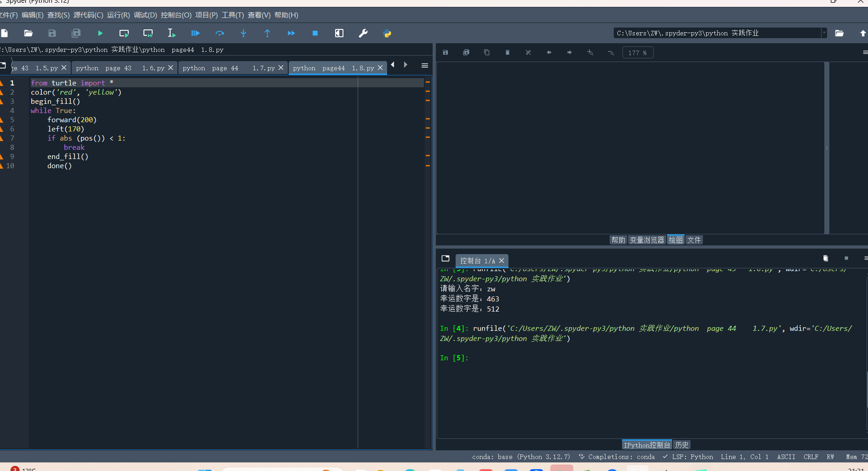
Task: Step into function debug icon
Action: tap(244, 33)
